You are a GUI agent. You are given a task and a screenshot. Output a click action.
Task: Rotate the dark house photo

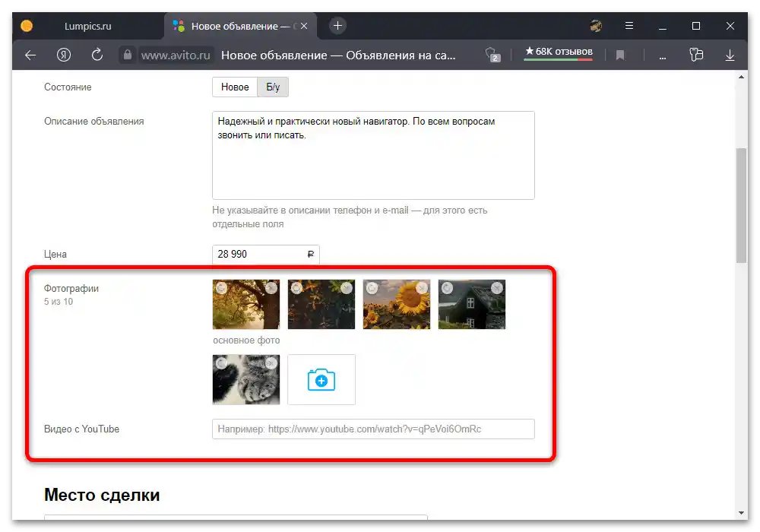446,288
